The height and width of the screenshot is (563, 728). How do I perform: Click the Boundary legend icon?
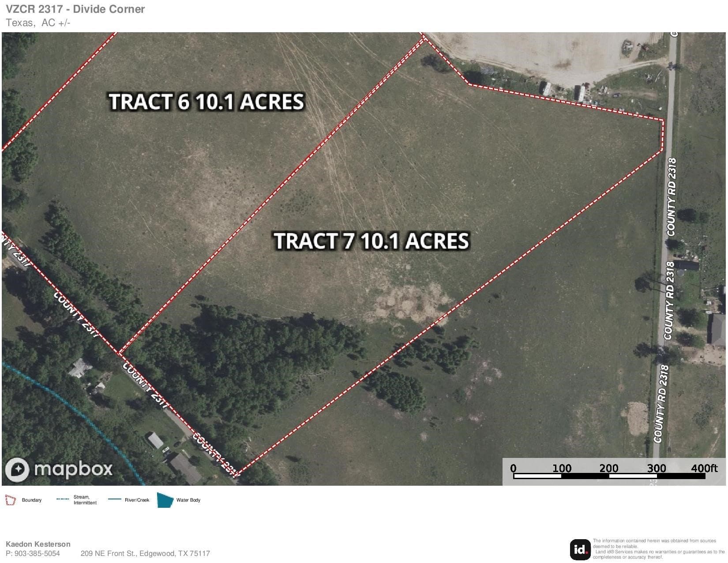[10, 500]
